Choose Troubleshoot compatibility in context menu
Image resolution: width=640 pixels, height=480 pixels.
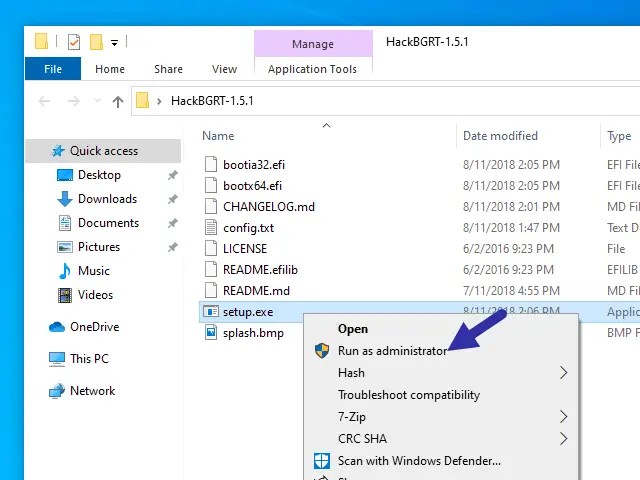coord(409,395)
